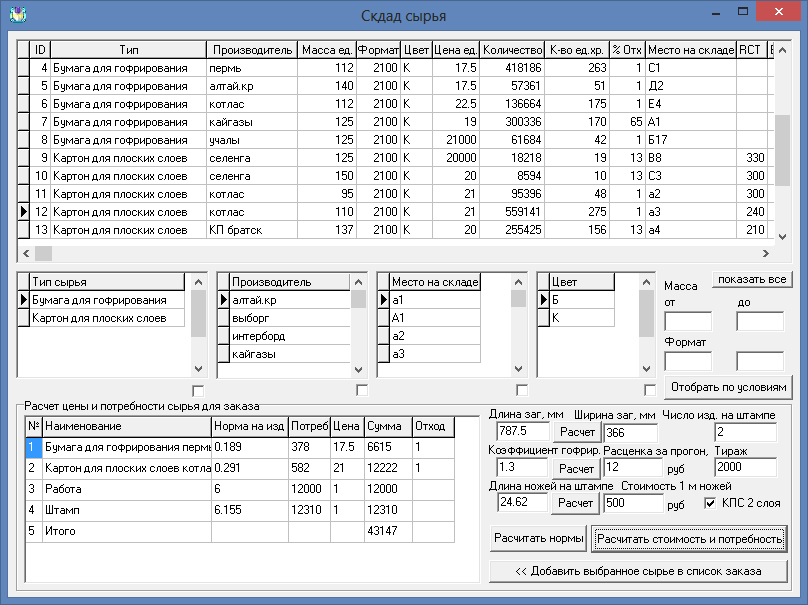Click the Цена ед. column header
The height and width of the screenshot is (605, 808).
[x=456, y=50]
